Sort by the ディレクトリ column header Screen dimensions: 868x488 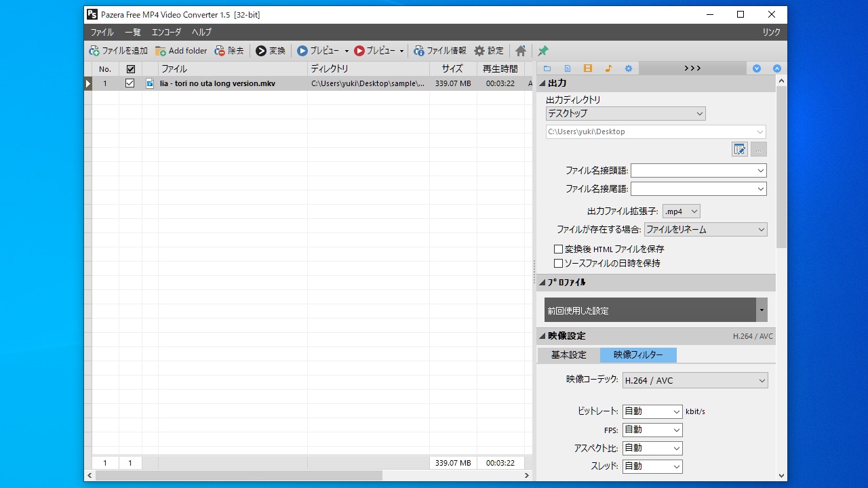click(368, 69)
